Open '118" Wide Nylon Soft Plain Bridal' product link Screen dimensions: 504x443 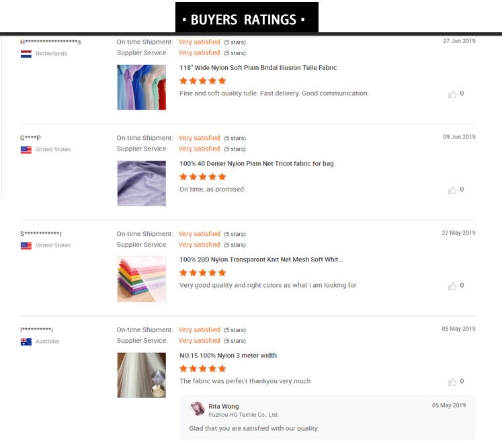click(258, 68)
